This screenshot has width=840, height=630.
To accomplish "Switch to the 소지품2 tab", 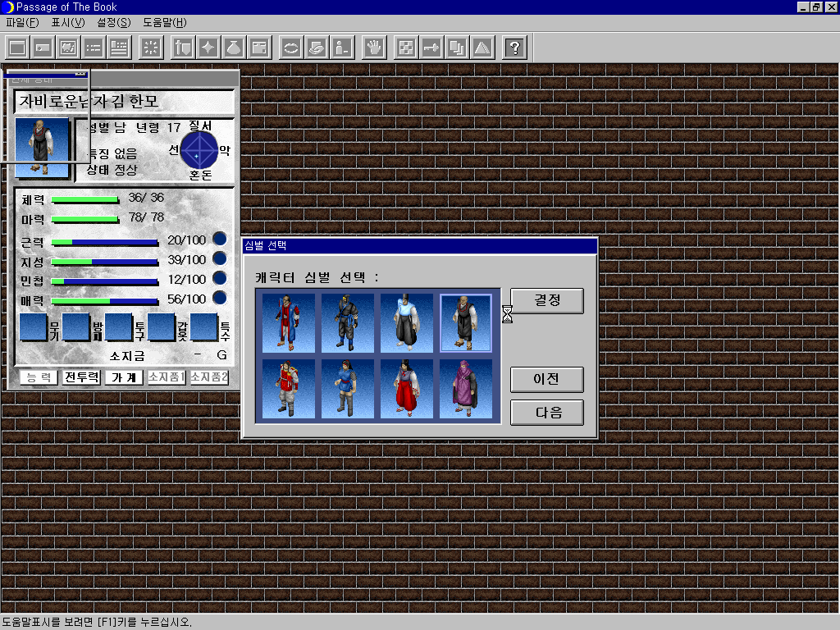I will pyautogui.click(x=209, y=377).
